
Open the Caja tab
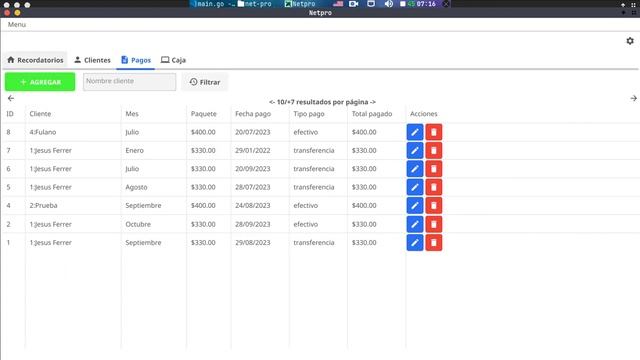point(173,60)
